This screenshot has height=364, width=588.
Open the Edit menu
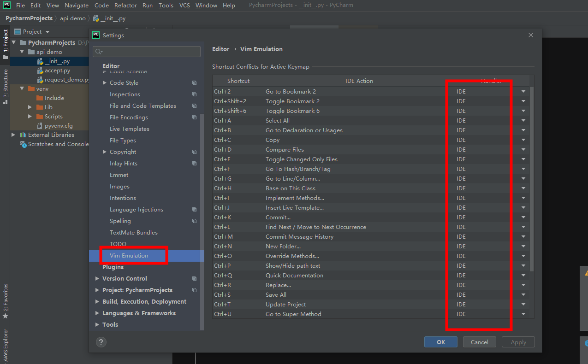[36, 6]
